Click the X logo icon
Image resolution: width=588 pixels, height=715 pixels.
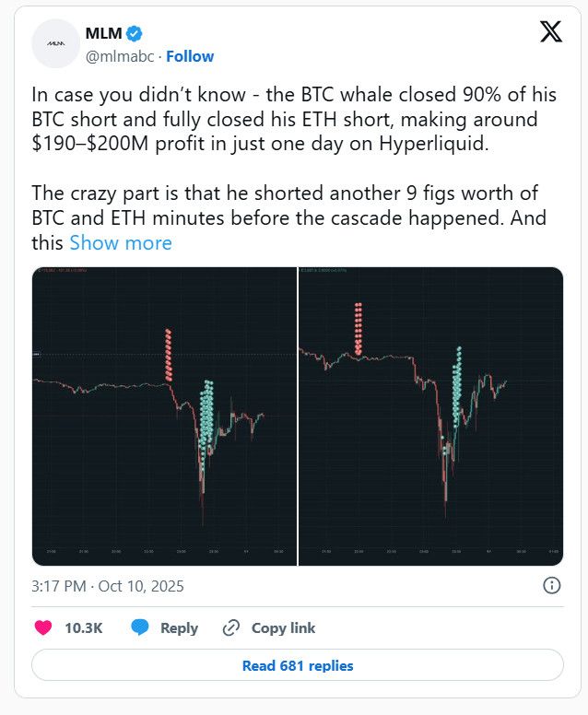[x=550, y=32]
